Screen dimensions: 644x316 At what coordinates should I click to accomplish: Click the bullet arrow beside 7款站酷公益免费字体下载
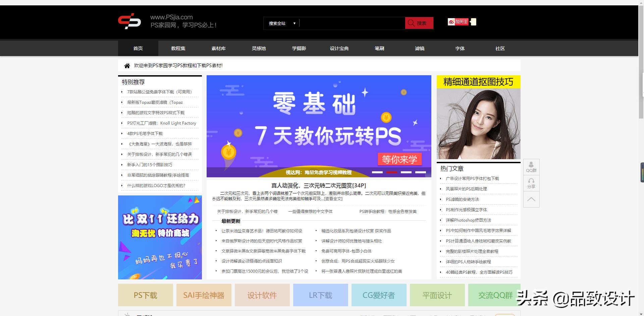pos(122,92)
